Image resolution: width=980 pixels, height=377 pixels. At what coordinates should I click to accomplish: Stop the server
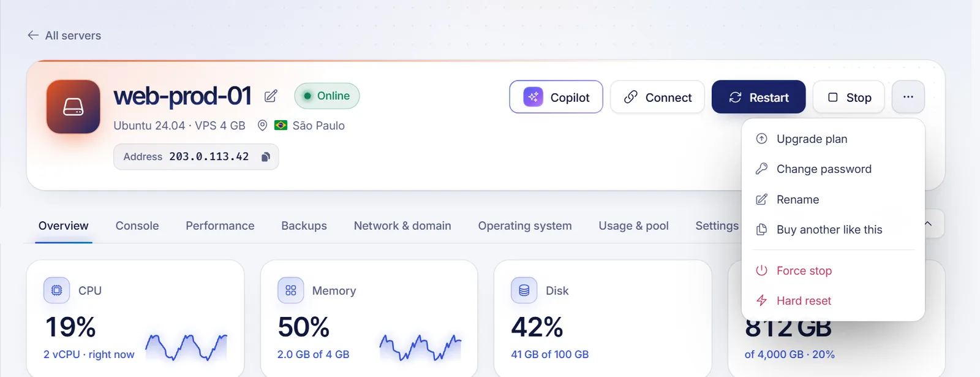849,97
